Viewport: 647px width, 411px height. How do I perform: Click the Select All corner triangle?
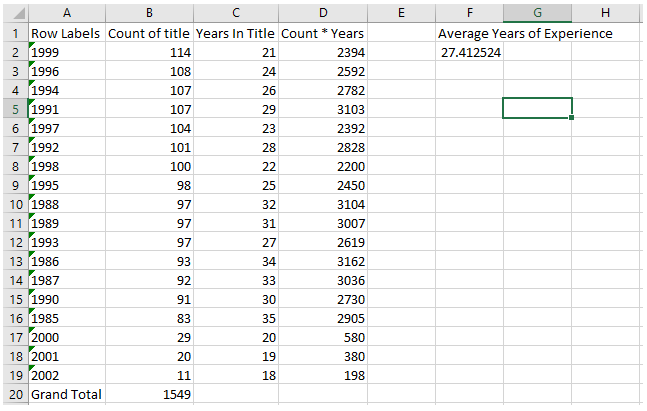click(x=18, y=14)
